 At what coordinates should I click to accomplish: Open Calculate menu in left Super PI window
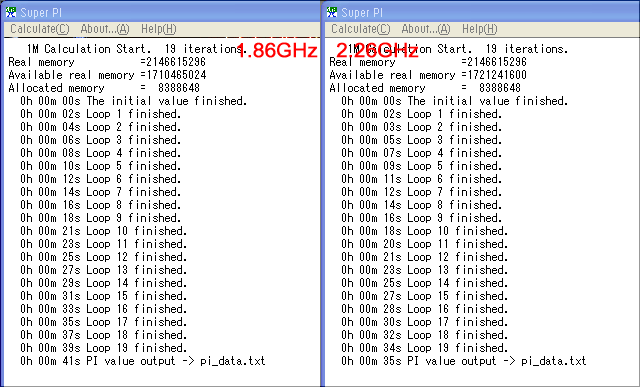40,29
